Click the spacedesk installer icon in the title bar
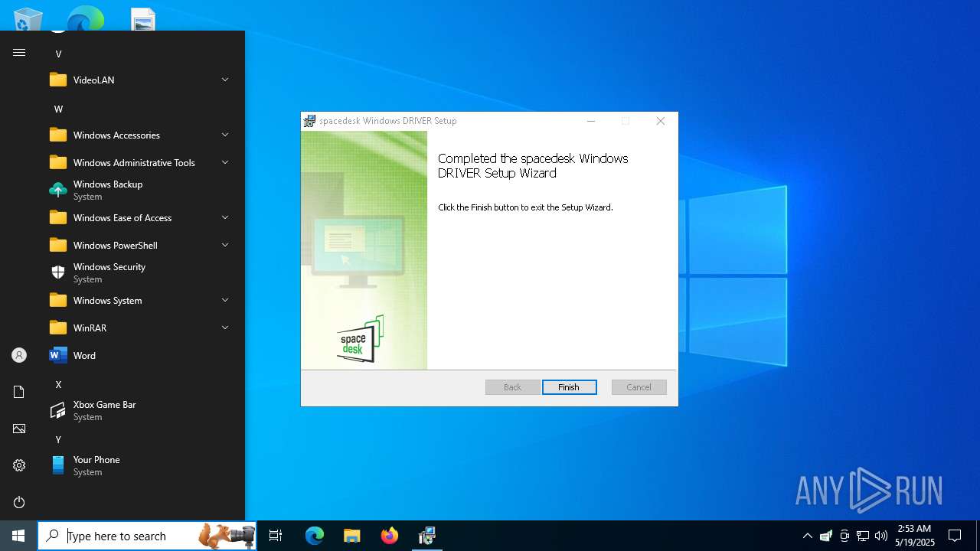 click(x=309, y=121)
